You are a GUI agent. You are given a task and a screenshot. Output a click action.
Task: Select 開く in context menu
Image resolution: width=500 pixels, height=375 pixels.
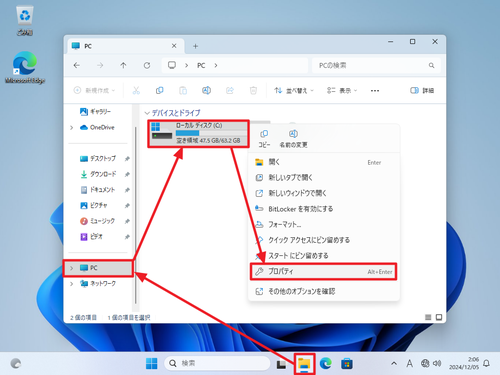(324, 162)
